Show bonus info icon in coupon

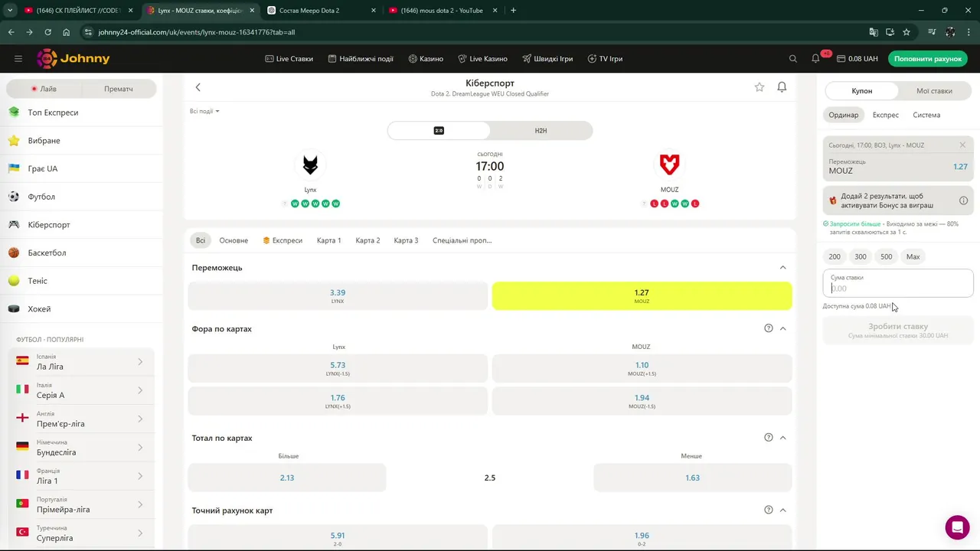(963, 201)
